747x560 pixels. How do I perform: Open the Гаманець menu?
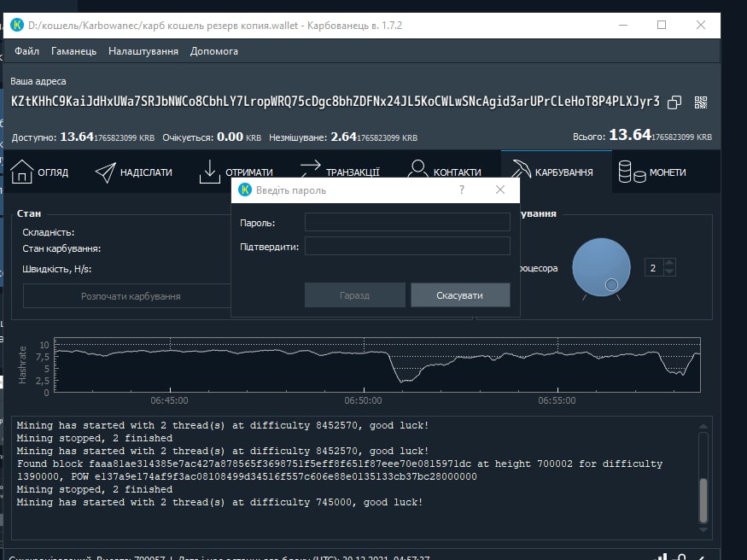73,51
